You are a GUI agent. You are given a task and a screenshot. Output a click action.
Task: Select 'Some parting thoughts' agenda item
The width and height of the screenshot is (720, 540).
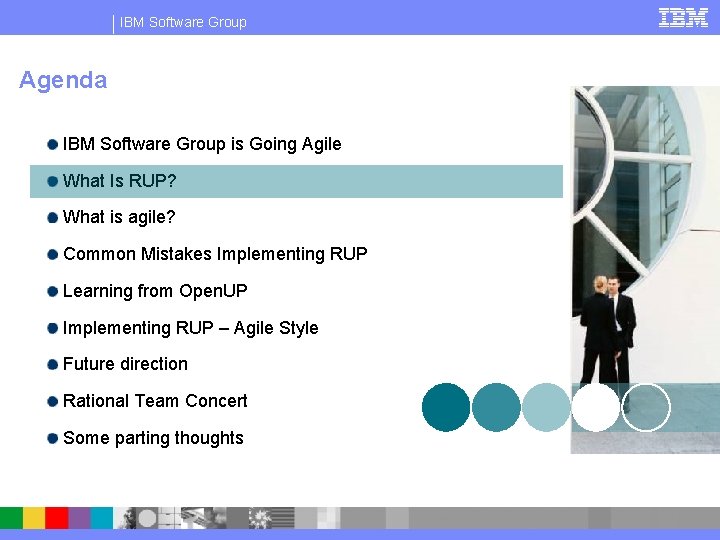153,438
